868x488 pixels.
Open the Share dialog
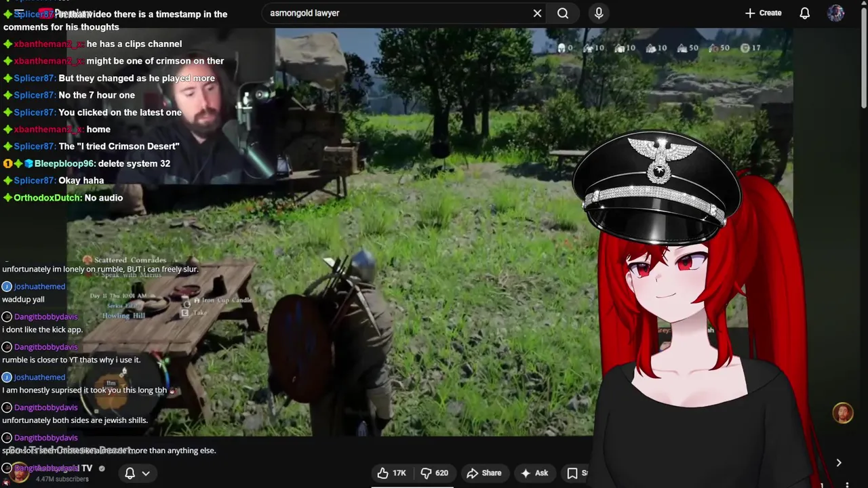point(484,473)
